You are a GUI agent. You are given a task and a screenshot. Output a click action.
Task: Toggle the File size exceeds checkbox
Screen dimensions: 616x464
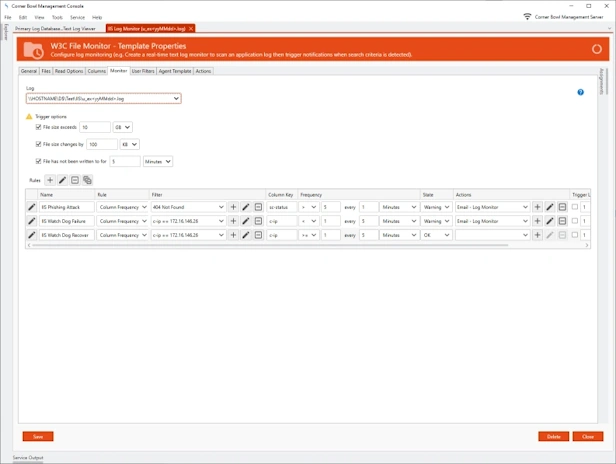click(38, 128)
